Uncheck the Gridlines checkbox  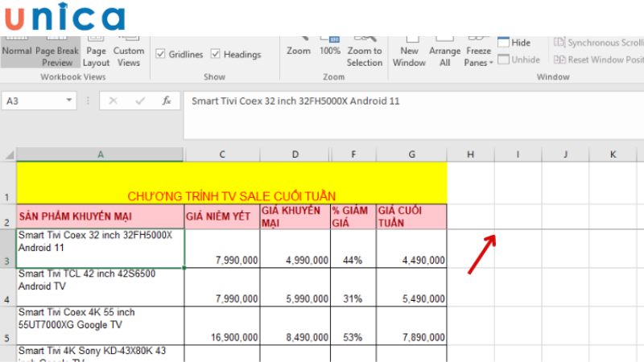160,54
